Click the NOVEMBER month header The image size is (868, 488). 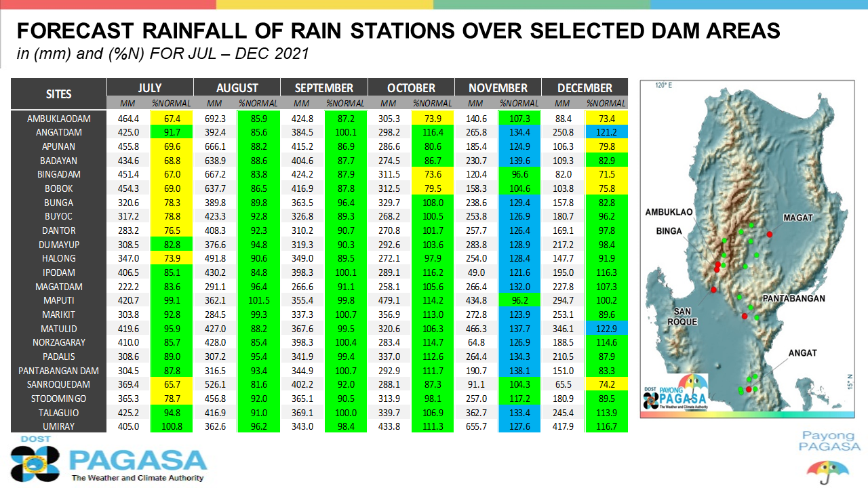tap(498, 88)
